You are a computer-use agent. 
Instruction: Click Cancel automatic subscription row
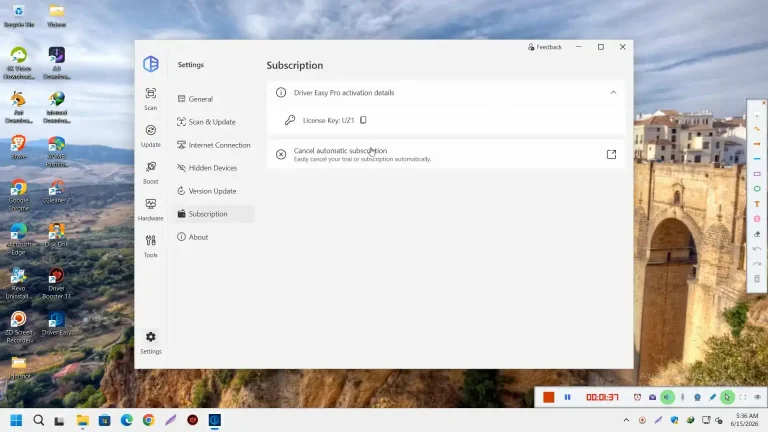pyautogui.click(x=446, y=154)
